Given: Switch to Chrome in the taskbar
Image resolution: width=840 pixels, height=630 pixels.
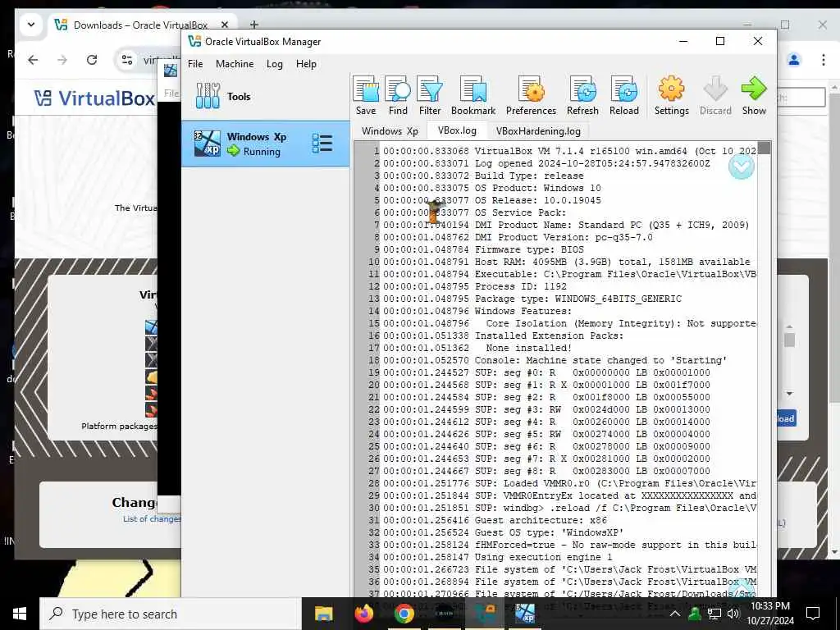Looking at the screenshot, I should [x=404, y=614].
